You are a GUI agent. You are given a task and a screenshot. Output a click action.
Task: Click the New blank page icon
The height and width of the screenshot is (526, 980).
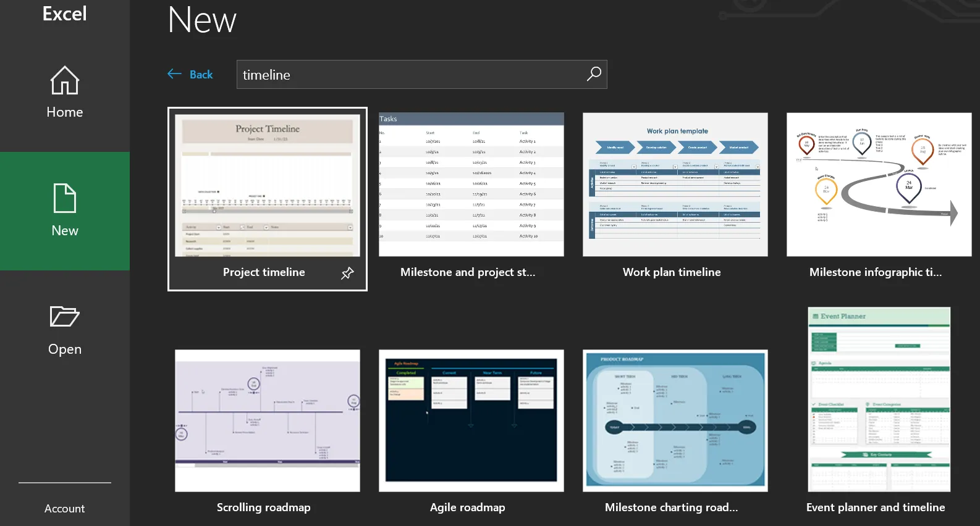[65, 198]
